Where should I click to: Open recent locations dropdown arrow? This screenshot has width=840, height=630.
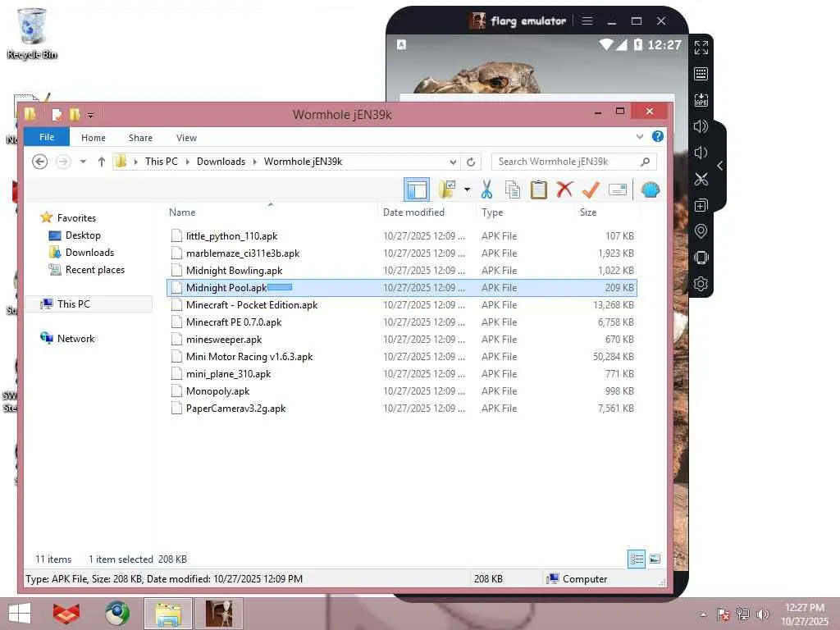[x=83, y=162]
